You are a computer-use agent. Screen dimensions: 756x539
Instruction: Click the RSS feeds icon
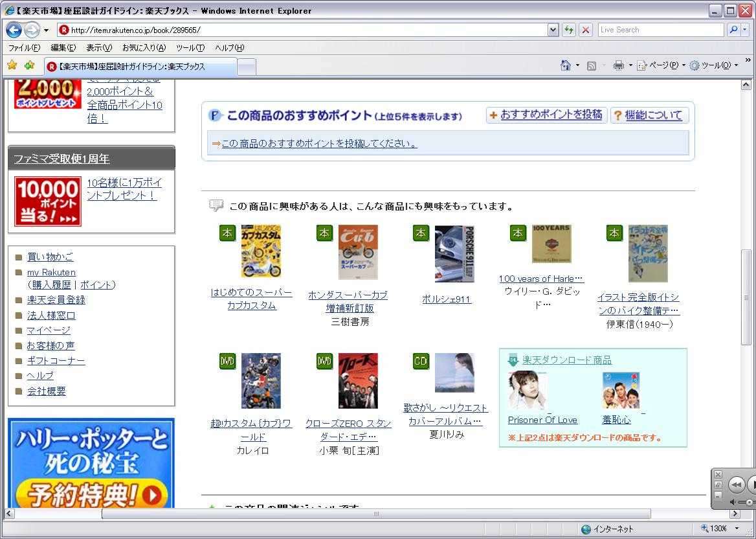[x=592, y=65]
